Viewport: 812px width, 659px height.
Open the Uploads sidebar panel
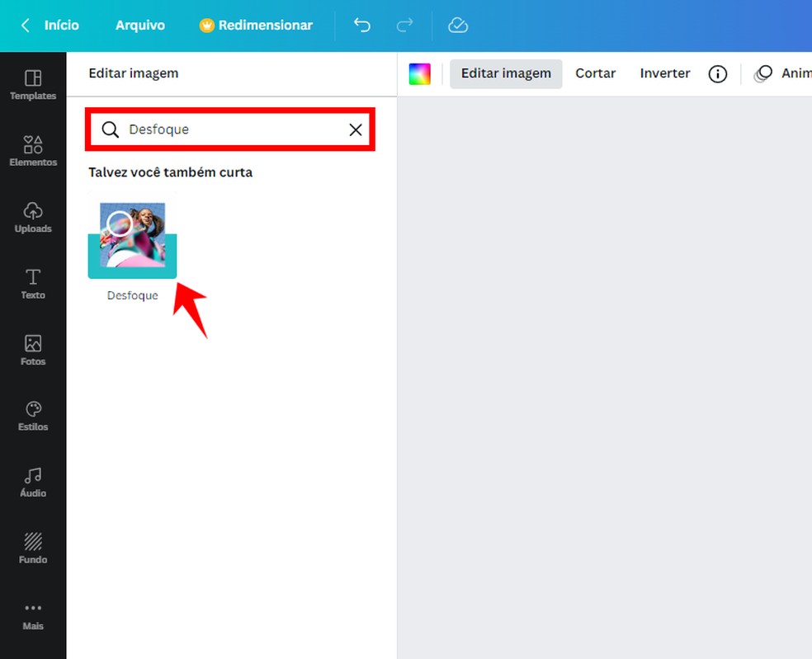tap(33, 218)
